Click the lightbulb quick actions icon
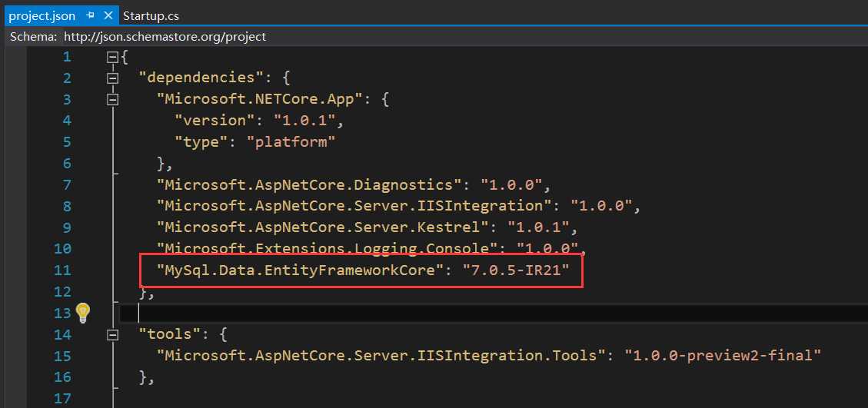 click(x=83, y=312)
